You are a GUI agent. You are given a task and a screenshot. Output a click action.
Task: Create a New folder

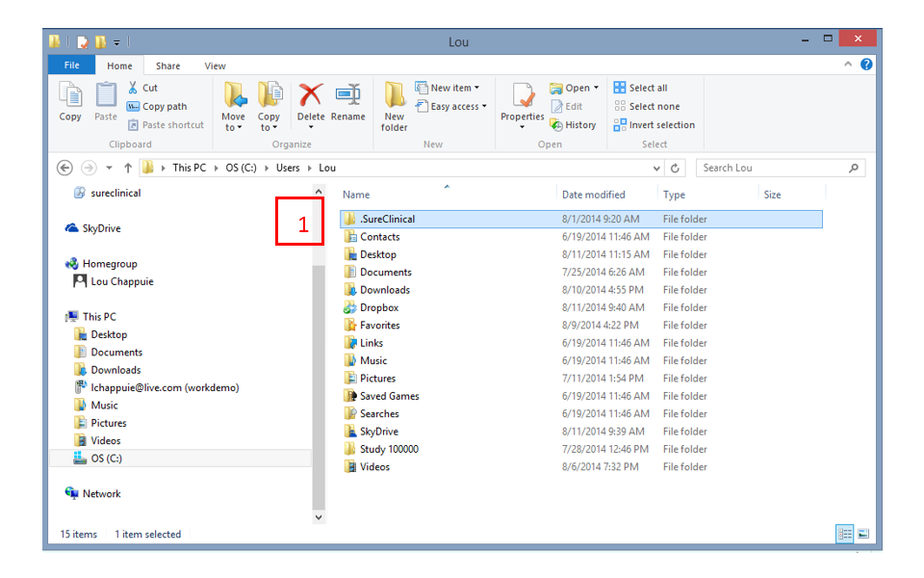tap(395, 106)
